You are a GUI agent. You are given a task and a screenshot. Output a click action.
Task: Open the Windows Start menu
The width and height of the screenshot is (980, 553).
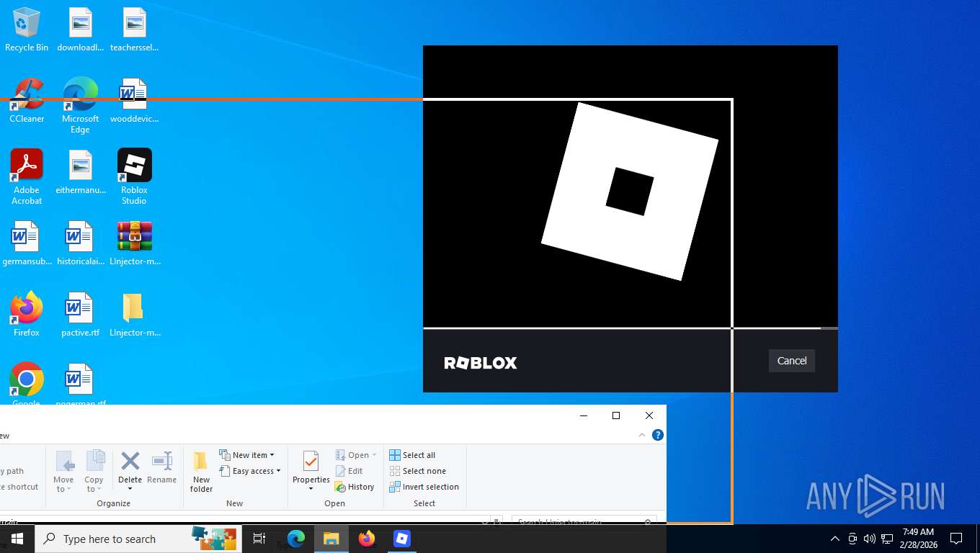17,539
